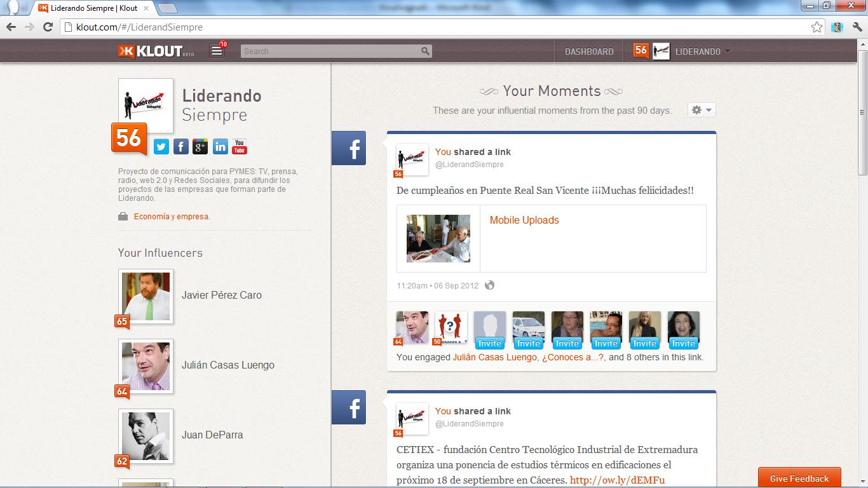868x488 pixels.
Task: Click Juan DeParra's photo
Action: [x=146, y=436]
